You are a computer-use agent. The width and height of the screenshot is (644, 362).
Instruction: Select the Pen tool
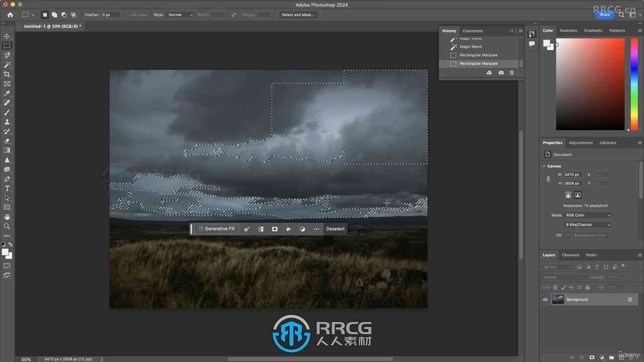click(x=7, y=179)
